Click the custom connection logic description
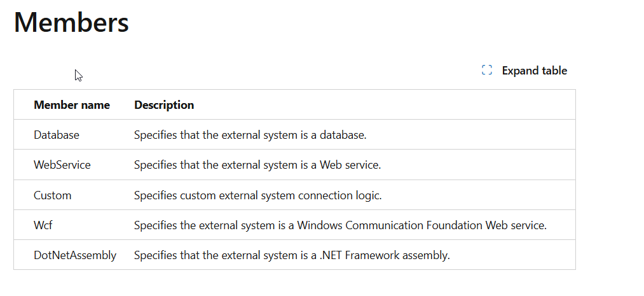Image resolution: width=644 pixels, height=296 pixels. coord(258,195)
